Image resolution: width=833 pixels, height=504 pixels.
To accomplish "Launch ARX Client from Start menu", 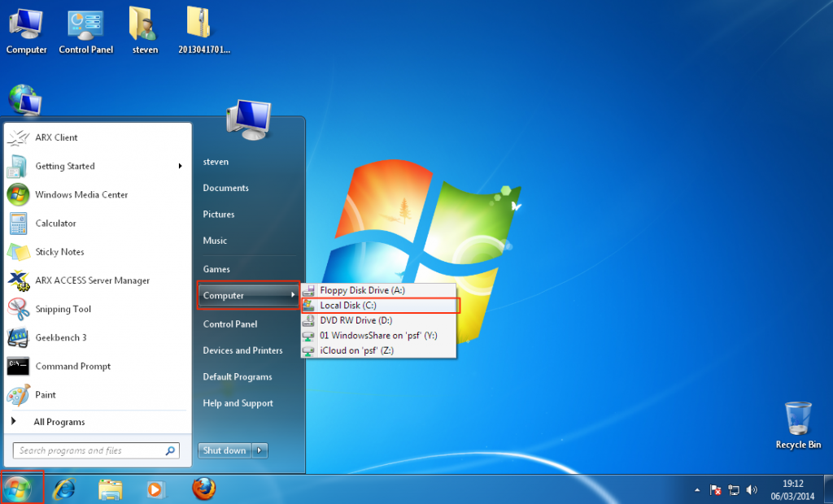I will [x=98, y=137].
